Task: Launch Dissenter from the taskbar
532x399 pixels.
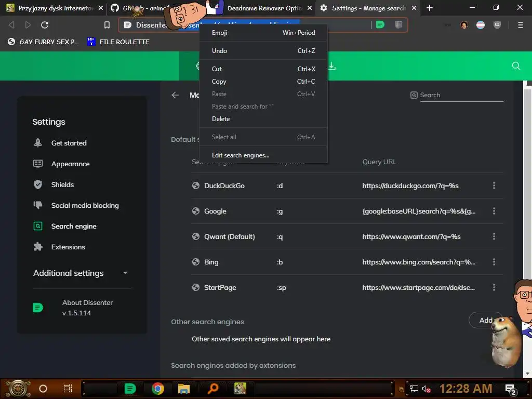Action: pyautogui.click(x=130, y=389)
